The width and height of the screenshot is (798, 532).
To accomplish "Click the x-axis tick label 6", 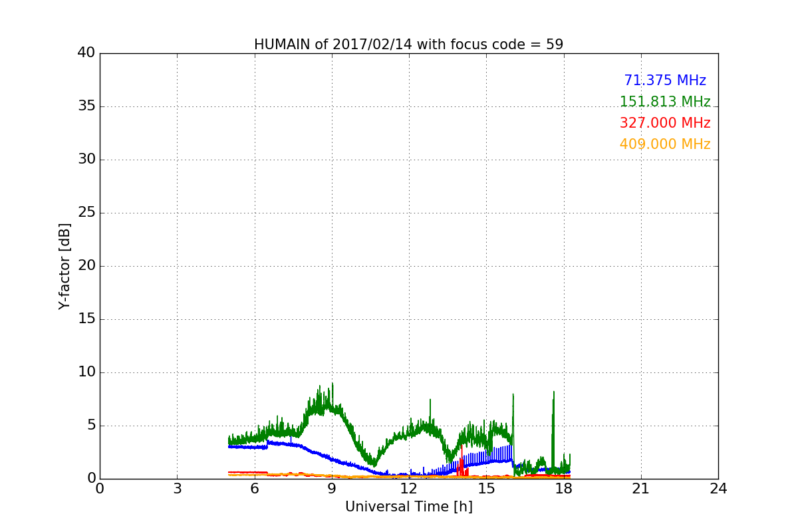I will pyautogui.click(x=255, y=489).
